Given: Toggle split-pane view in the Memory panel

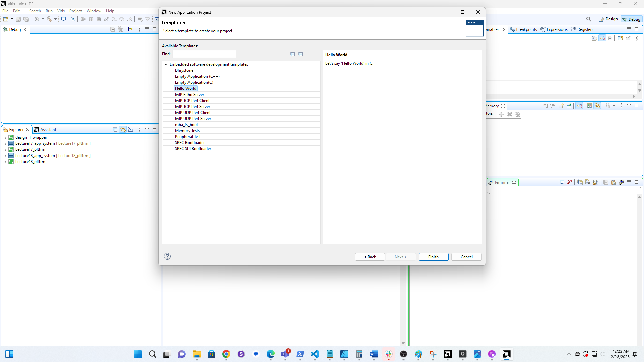Looking at the screenshot, I should point(590,106).
